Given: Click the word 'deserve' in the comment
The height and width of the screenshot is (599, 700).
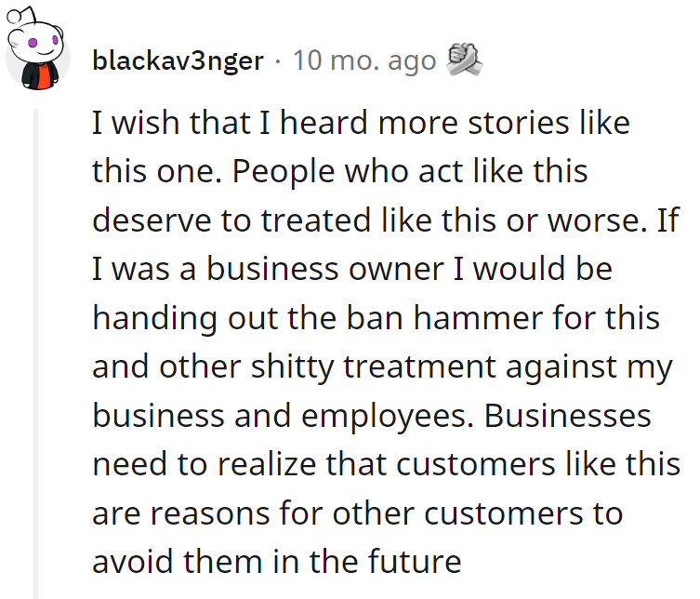Looking at the screenshot, I should coord(152,220).
